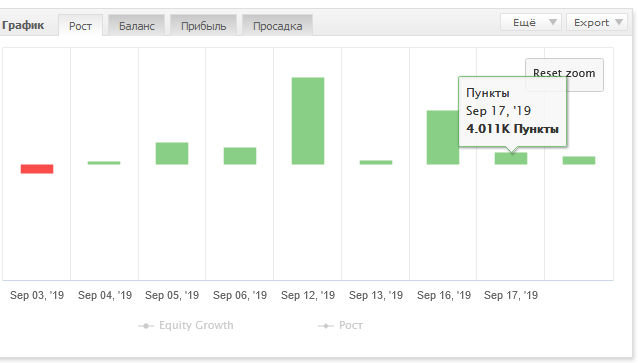638x363 pixels.
Task: Select the red Sep 03 bar
Action: click(37, 169)
